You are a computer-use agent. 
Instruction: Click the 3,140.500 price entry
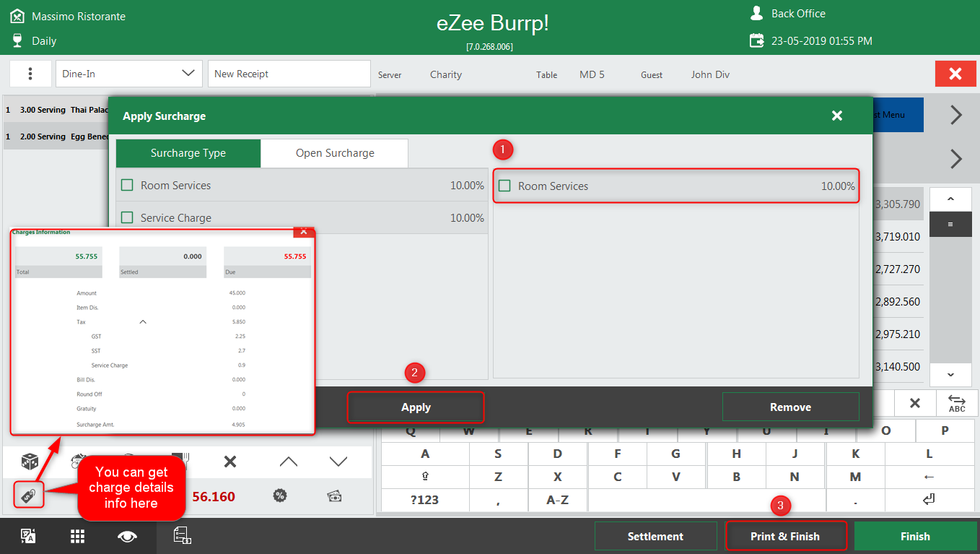[897, 367]
